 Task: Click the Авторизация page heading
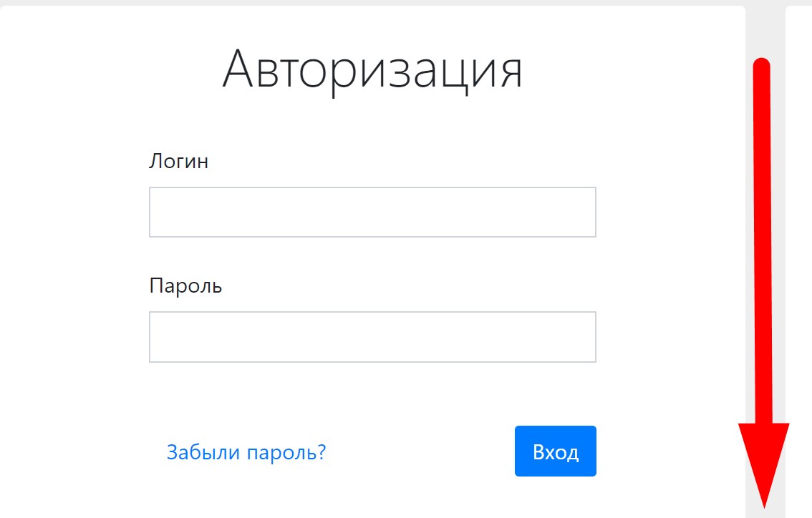pyautogui.click(x=374, y=68)
